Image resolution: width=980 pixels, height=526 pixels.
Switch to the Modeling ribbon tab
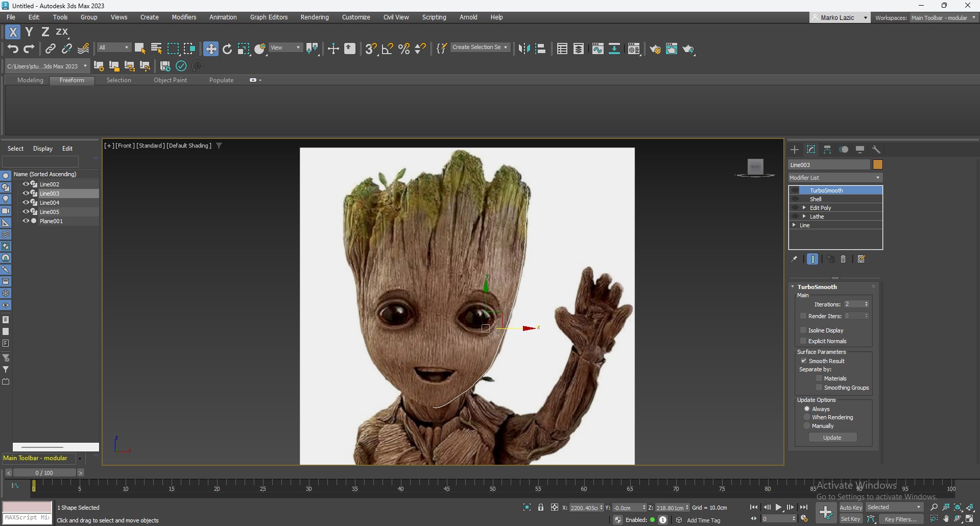[x=30, y=80]
